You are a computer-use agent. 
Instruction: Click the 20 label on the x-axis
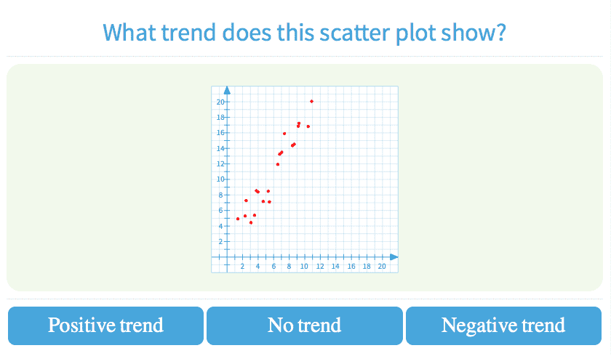click(382, 266)
